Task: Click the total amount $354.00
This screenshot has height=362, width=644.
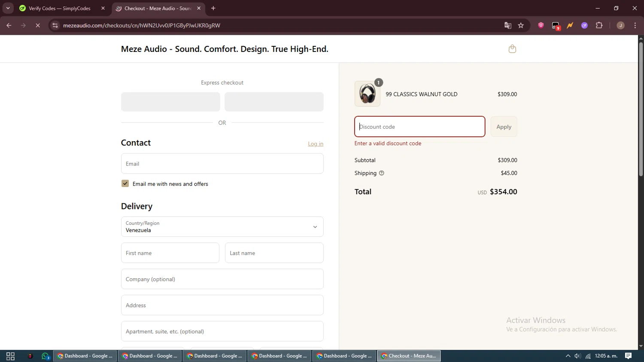Action: [503, 192]
